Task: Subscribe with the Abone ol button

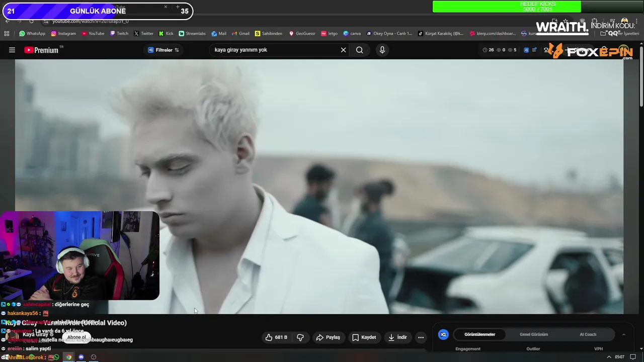Action: coord(76,337)
